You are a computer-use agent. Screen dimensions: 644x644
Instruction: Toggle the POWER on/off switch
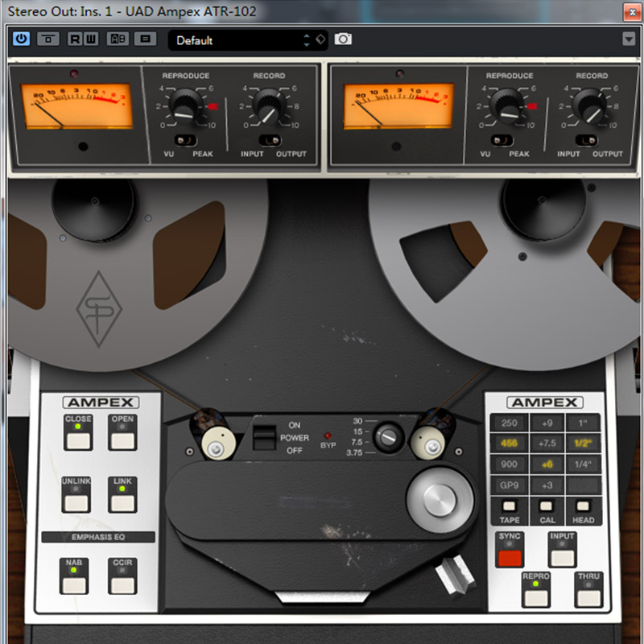(x=264, y=437)
